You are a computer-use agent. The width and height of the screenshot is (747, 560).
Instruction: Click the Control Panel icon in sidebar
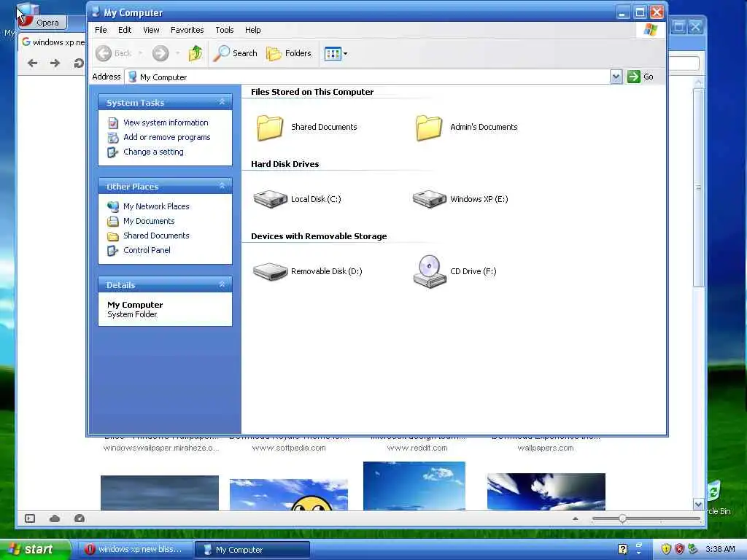113,251
